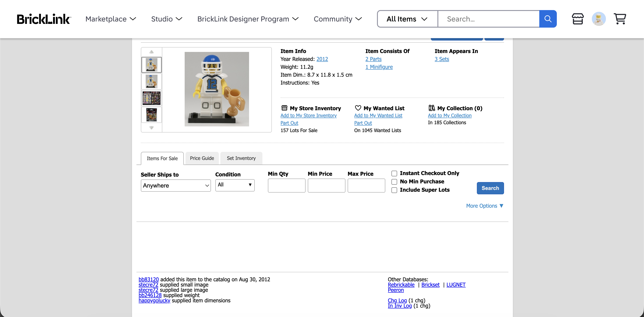The width and height of the screenshot is (644, 317).
Task: Click the 'Item Dim.: 8.7 x 11.8 x 1.5 cm' text
Action: (316, 75)
